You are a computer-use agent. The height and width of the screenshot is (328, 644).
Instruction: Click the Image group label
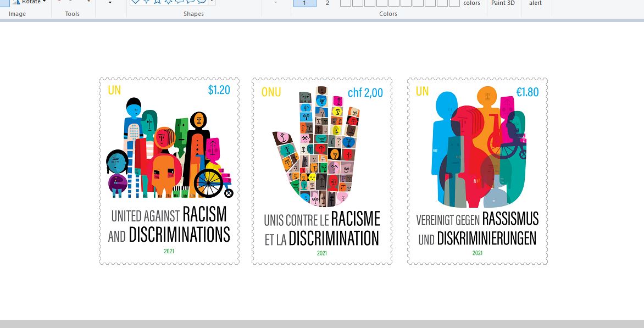tap(17, 14)
